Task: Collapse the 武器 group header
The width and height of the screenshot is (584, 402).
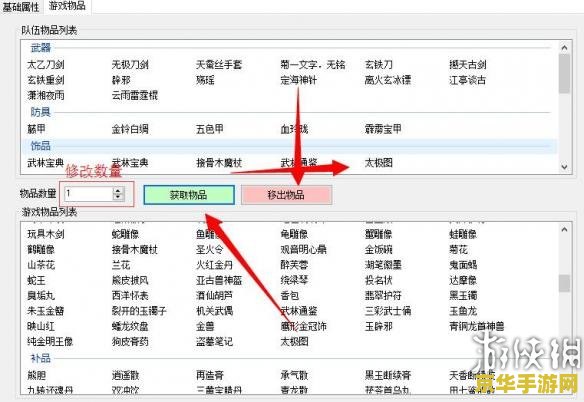Action: (40, 48)
